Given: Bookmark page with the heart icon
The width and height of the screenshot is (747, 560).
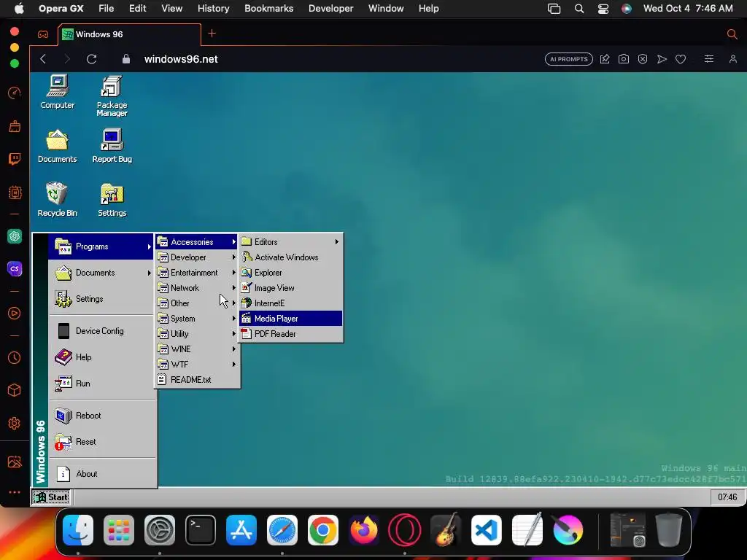Looking at the screenshot, I should tap(681, 59).
